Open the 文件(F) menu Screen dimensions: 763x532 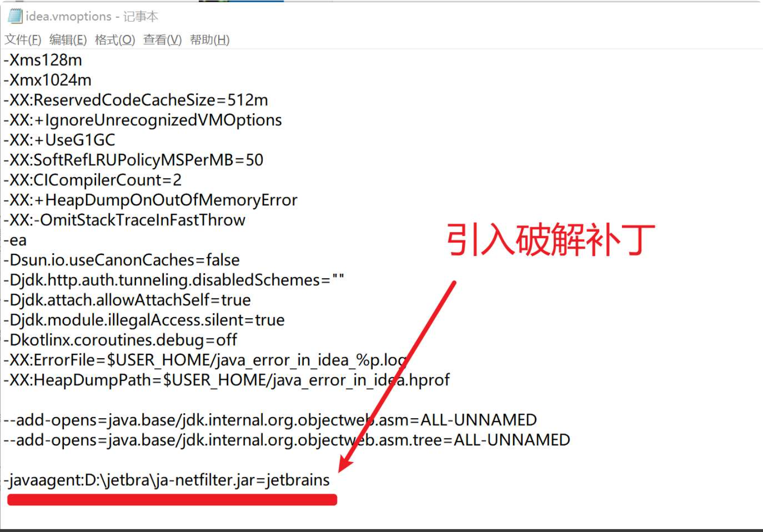23,40
